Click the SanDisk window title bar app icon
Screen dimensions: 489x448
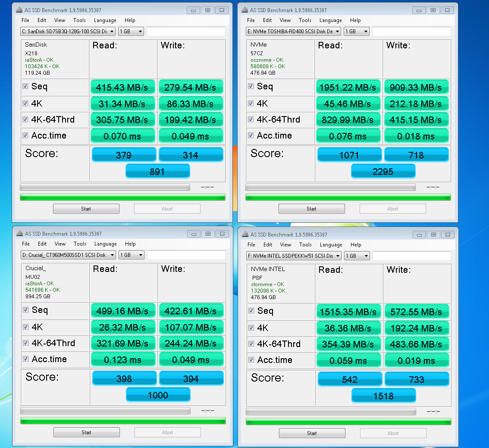pyautogui.click(x=19, y=10)
